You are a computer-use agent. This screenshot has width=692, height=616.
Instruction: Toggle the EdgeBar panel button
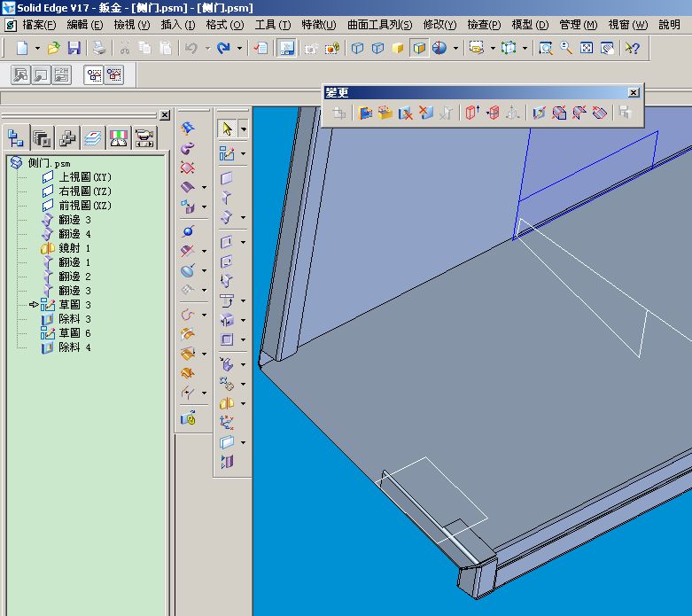[x=287, y=48]
